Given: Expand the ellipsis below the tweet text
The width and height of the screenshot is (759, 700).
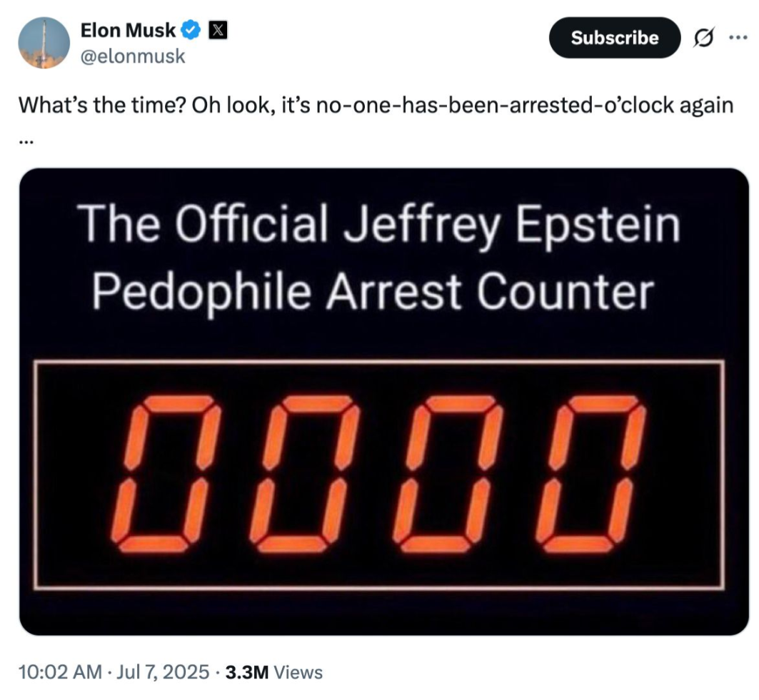Looking at the screenshot, I should click(x=25, y=138).
